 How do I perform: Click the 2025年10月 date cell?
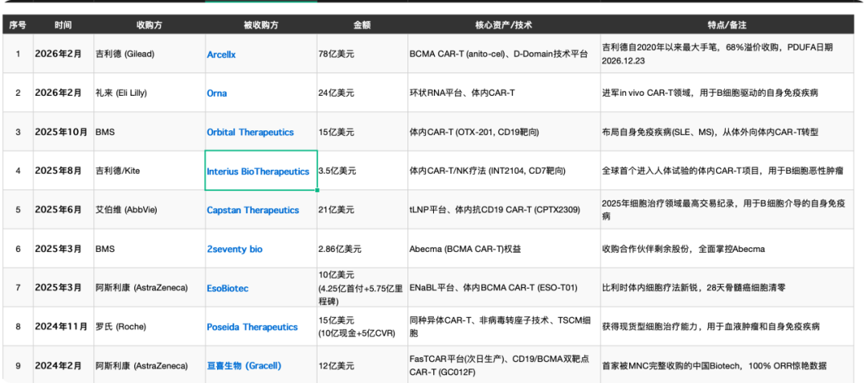(x=63, y=132)
